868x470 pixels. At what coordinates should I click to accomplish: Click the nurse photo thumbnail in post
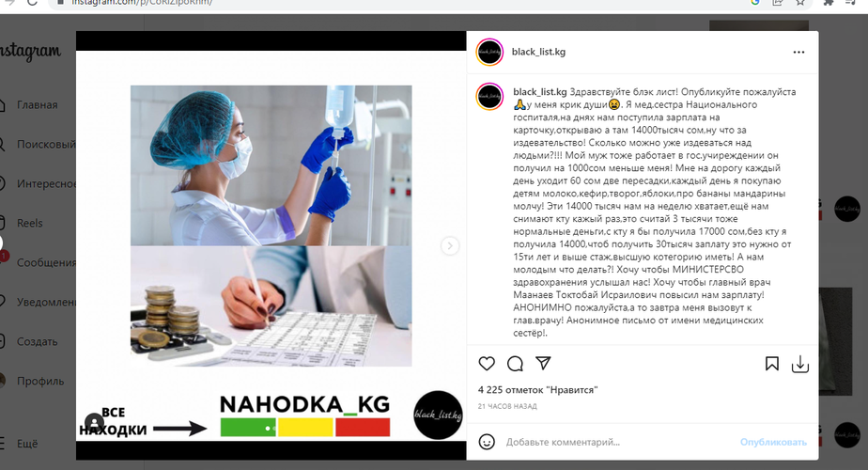[x=271, y=165]
